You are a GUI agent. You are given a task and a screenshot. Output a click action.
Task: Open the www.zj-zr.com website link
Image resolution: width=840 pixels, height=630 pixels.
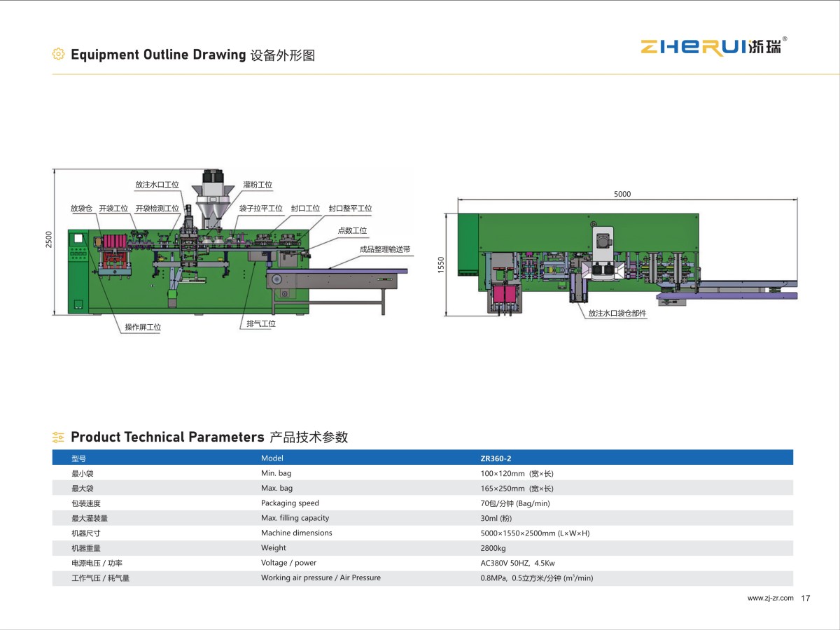[x=770, y=598]
